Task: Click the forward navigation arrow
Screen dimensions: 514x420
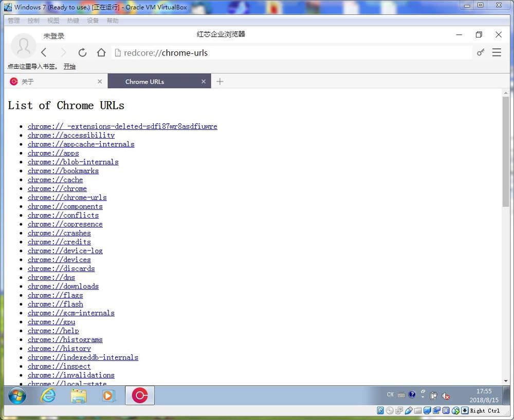Action: (x=64, y=53)
